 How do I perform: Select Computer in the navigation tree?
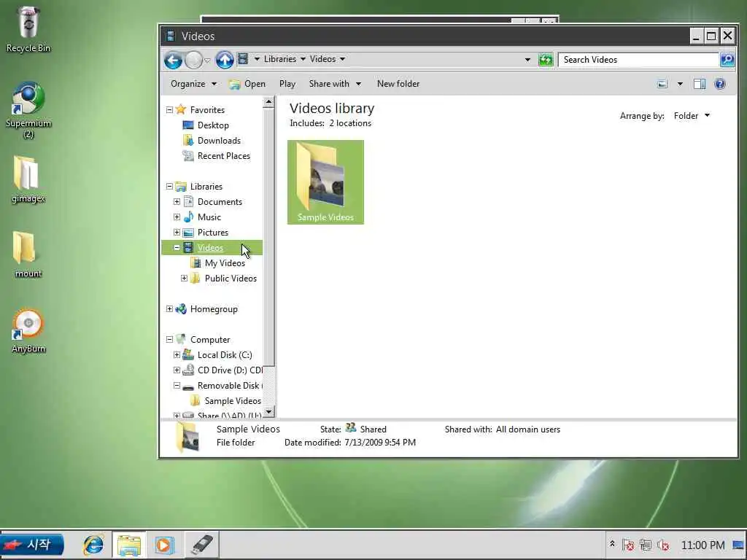pyautogui.click(x=210, y=340)
